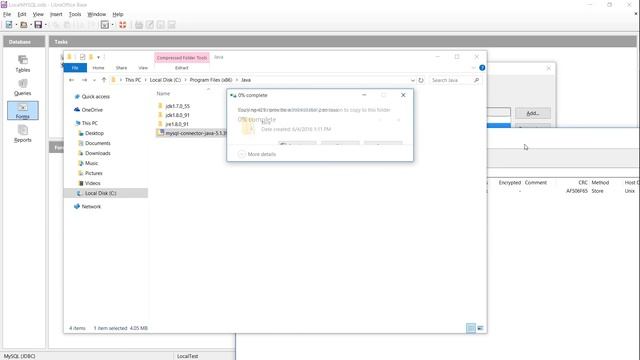This screenshot has height=360, width=640.
Task: Select Forms in the Database pane
Action: pos(23,111)
